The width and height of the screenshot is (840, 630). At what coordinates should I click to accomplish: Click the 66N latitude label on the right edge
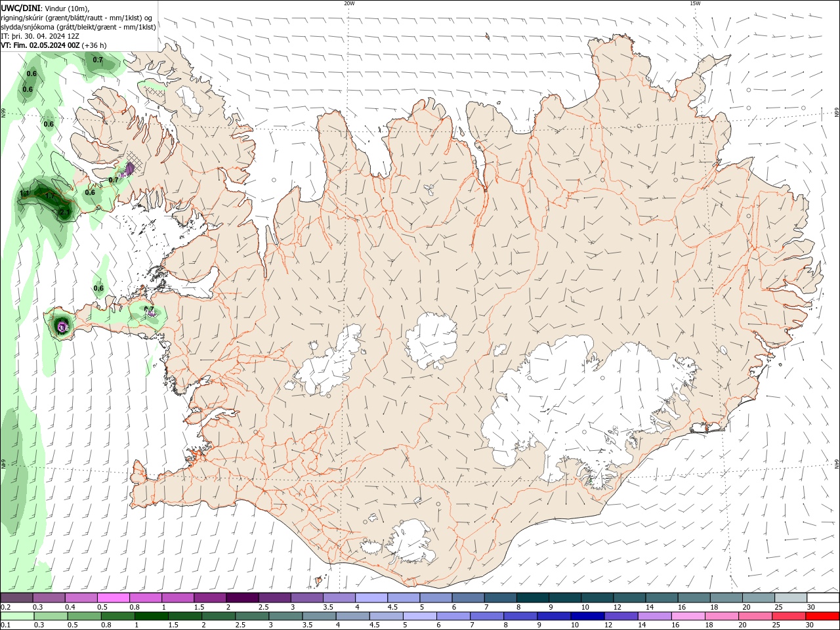tap(837, 113)
